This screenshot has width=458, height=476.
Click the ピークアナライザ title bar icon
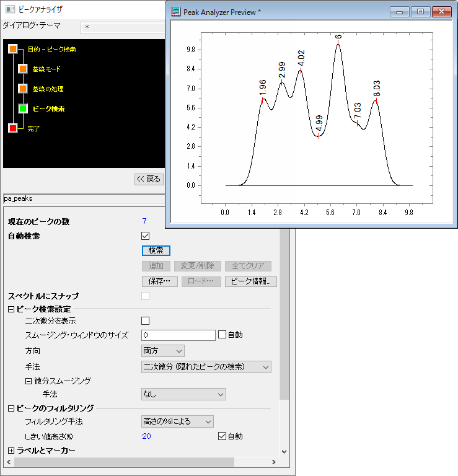pyautogui.click(x=10, y=9)
